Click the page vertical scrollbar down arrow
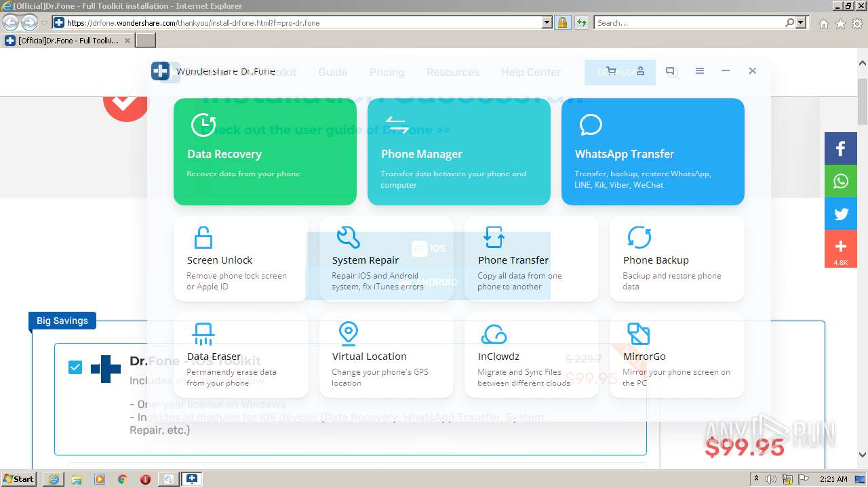 click(x=863, y=455)
